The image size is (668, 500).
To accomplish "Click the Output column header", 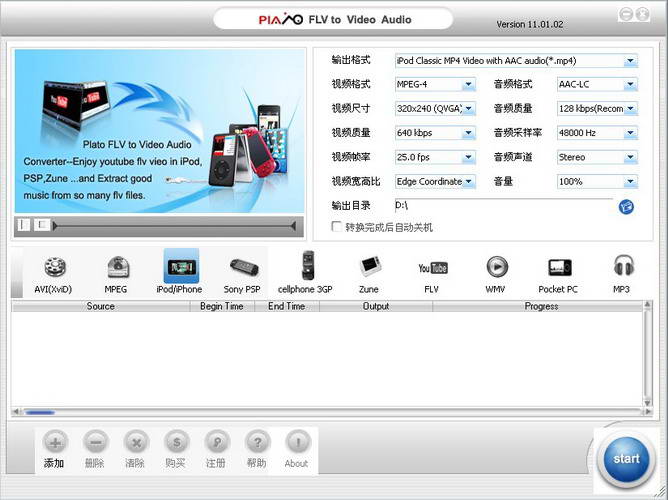I will [376, 306].
